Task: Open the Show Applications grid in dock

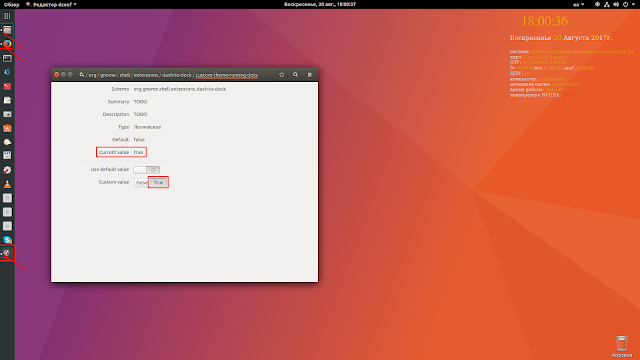Action: pyautogui.click(x=7, y=16)
